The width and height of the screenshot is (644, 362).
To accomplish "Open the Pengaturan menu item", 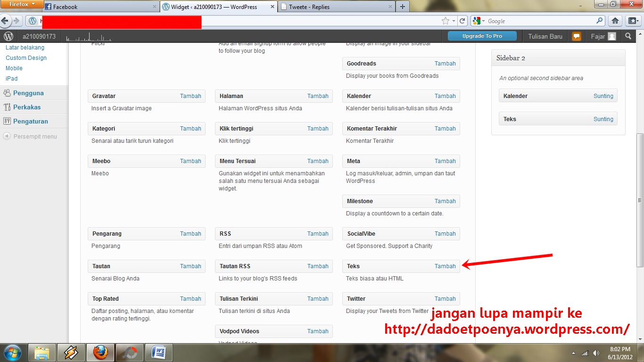I will pos(31,121).
